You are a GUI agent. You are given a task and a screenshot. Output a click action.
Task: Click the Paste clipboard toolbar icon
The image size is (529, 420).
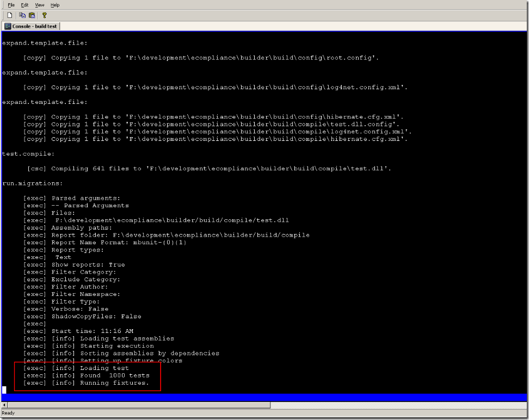(x=32, y=15)
